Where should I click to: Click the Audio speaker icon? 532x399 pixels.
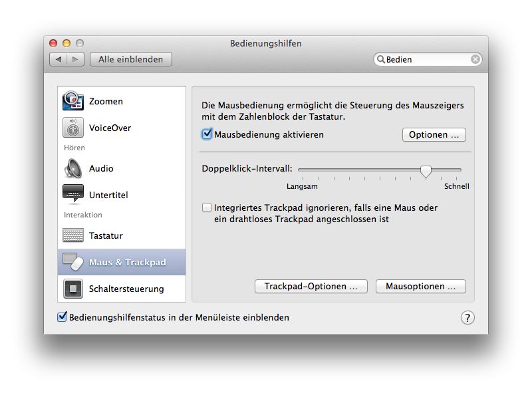coord(73,168)
